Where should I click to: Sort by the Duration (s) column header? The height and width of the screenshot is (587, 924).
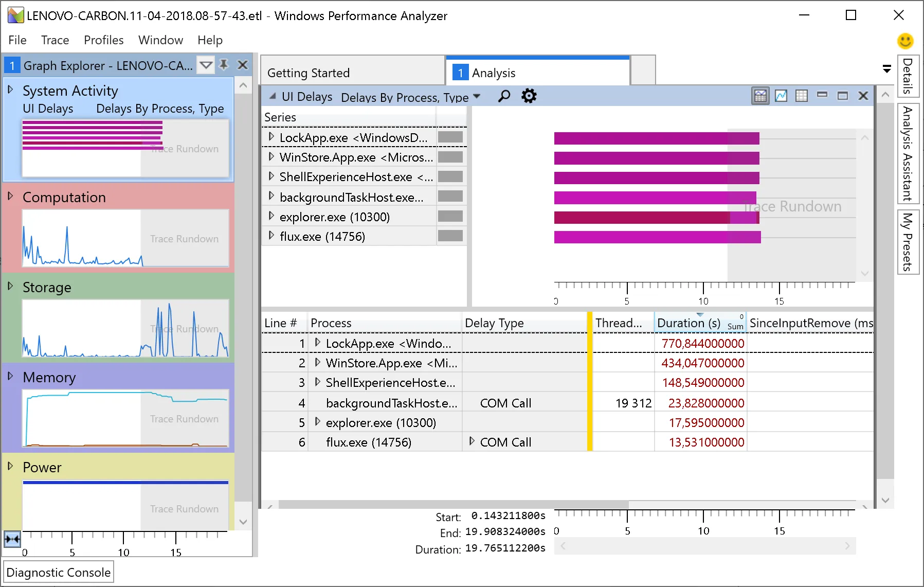click(x=700, y=323)
